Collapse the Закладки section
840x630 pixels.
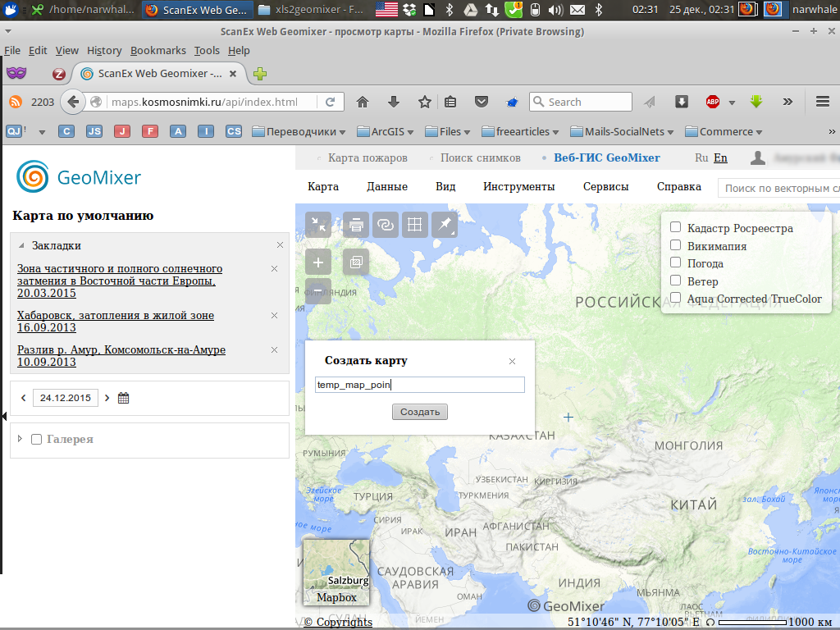click(20, 244)
